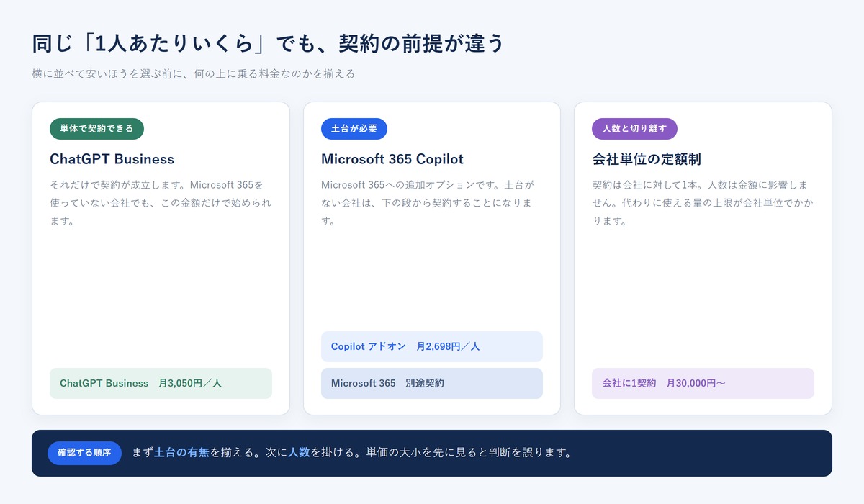
Task: Click the Copilot アドオン 月2,698円／人 price bar
Action: 432,346
